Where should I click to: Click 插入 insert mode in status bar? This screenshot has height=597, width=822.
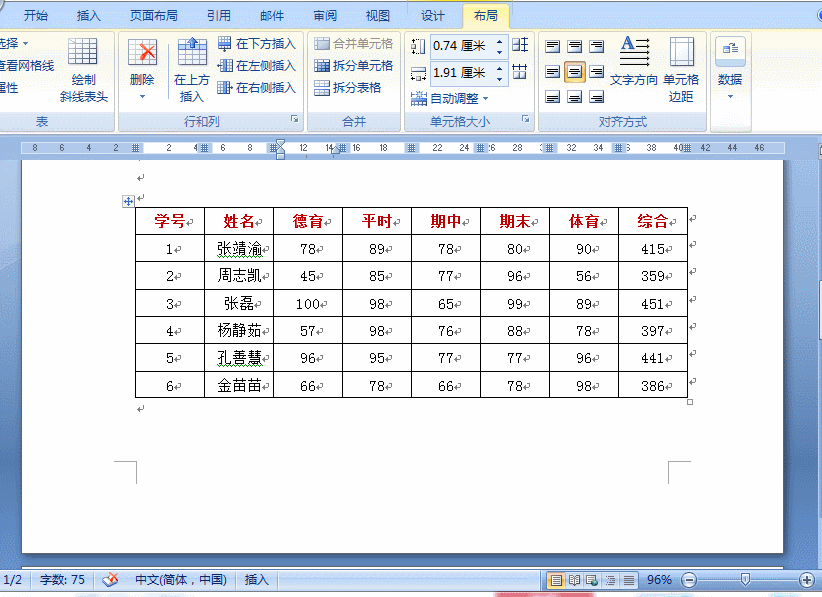click(x=256, y=580)
